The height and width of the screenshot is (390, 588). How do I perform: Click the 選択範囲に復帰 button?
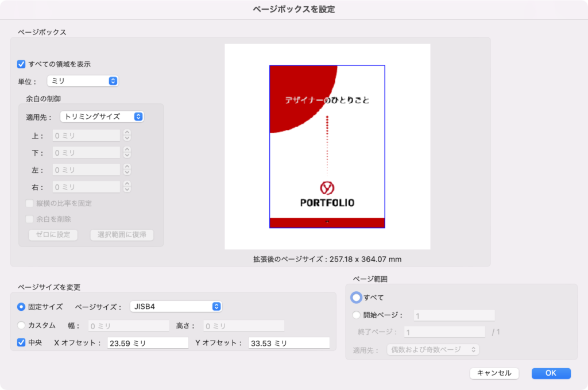[x=122, y=235]
